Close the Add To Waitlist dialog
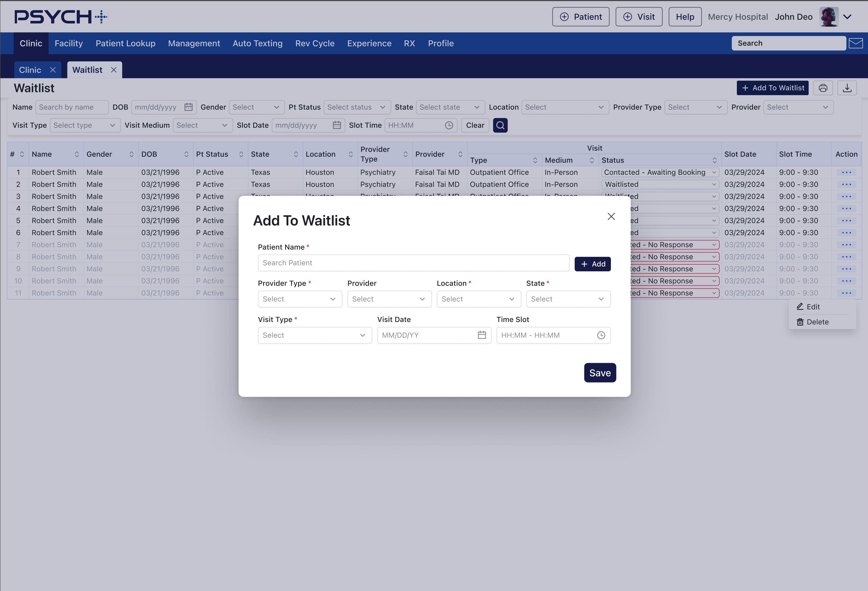The height and width of the screenshot is (591, 868). click(611, 216)
